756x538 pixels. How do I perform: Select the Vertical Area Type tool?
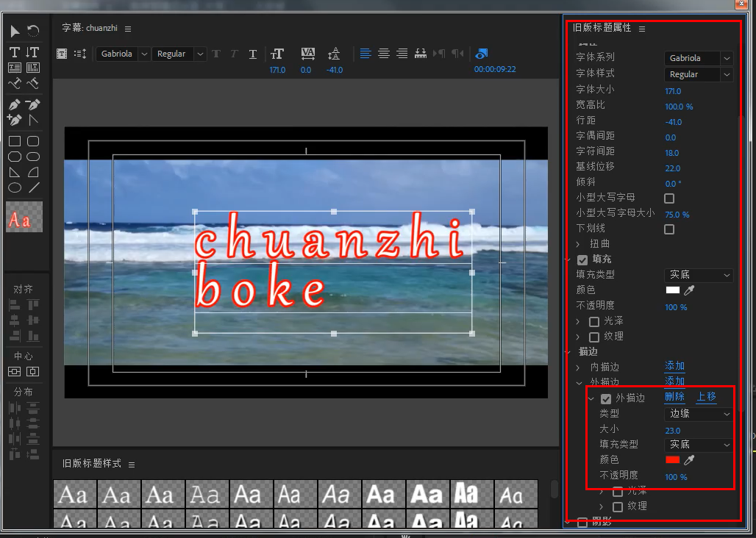[33, 68]
